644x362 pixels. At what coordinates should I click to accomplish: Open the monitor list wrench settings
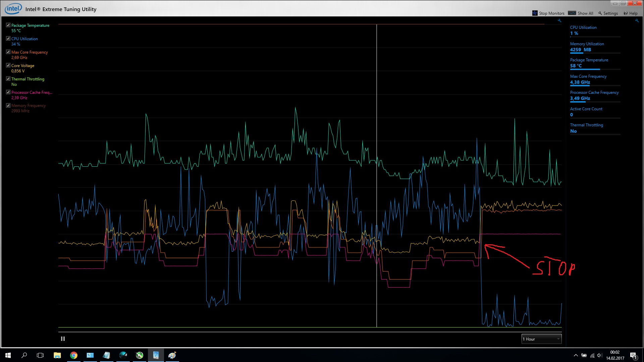pos(637,21)
